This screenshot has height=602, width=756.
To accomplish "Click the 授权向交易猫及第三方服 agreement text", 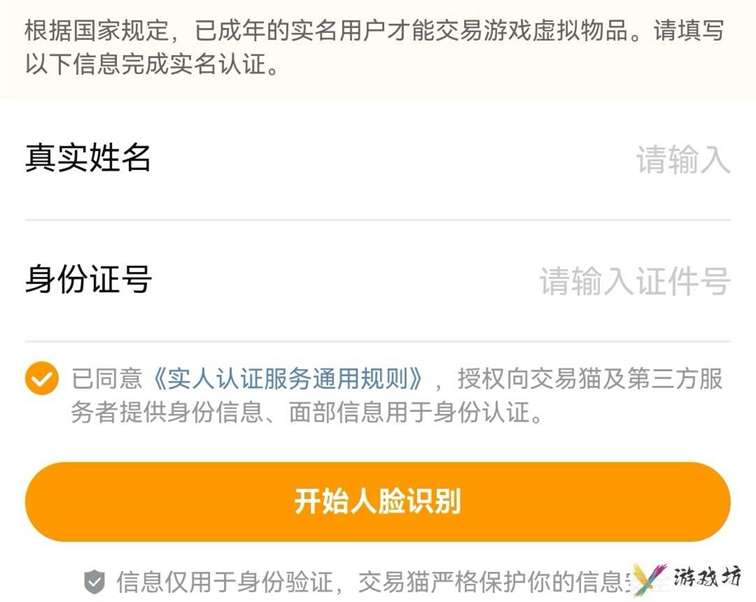I will (590, 379).
